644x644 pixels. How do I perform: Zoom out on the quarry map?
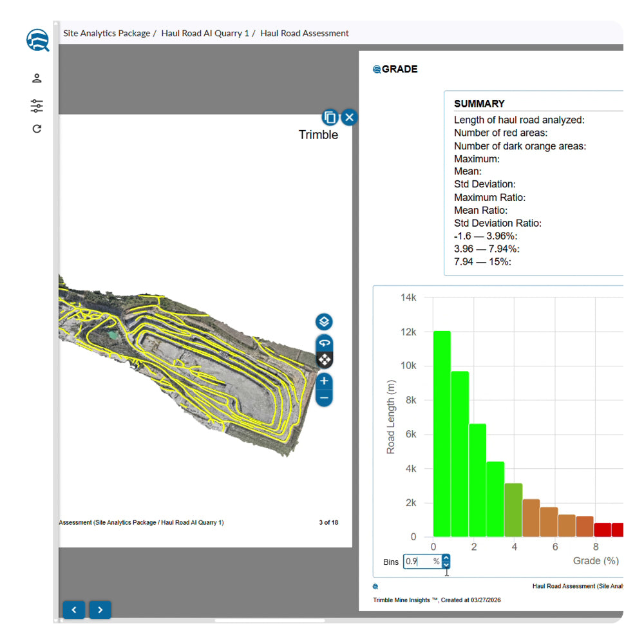point(324,398)
